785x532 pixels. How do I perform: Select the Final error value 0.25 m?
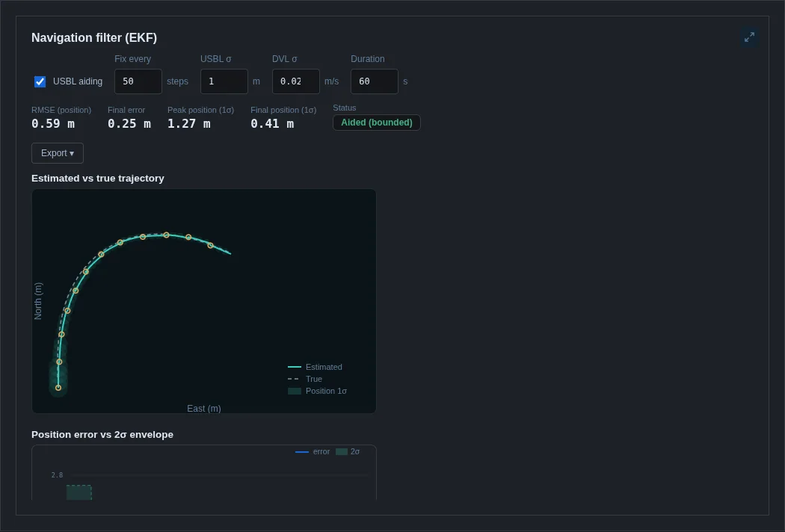click(129, 123)
